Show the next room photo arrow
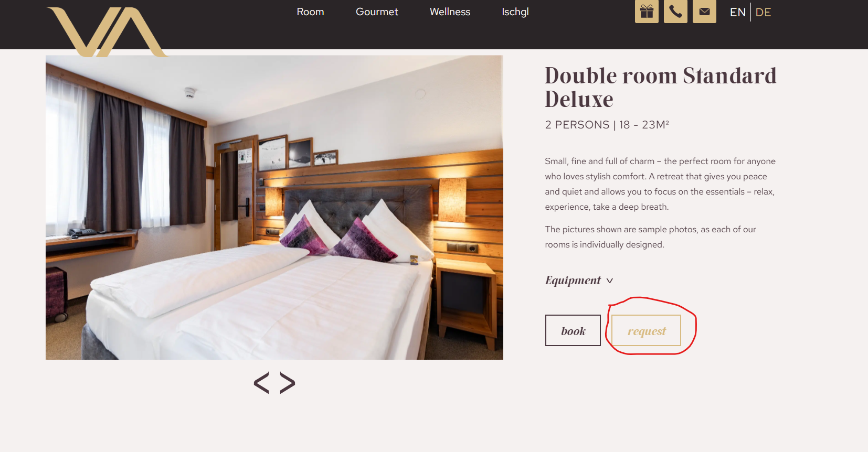Image resolution: width=868 pixels, height=452 pixels. coord(288,383)
